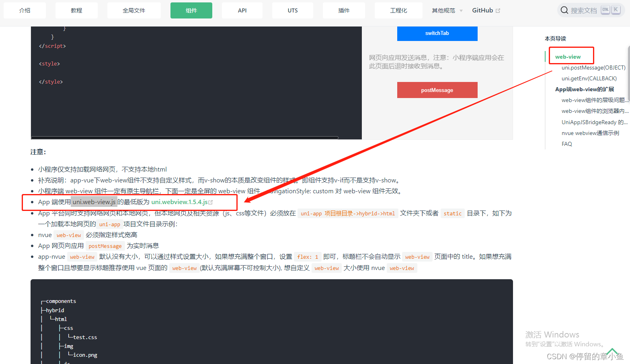The image size is (630, 364).
Task: Click the inline code 'static'
Action: (453, 213)
